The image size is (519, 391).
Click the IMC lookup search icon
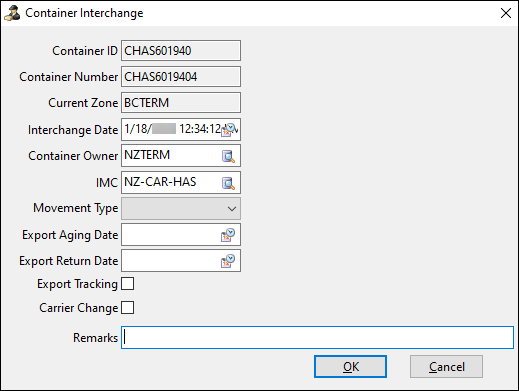[x=228, y=183]
